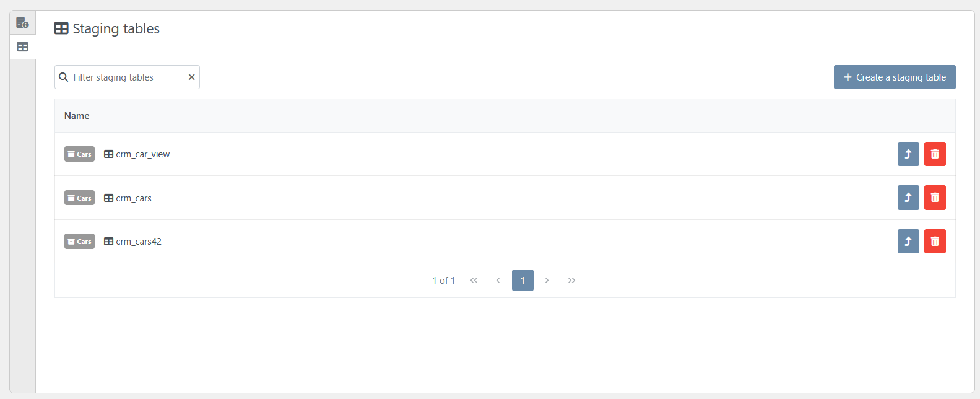Clear the filter with the X icon
980x399 pixels.
(x=191, y=77)
